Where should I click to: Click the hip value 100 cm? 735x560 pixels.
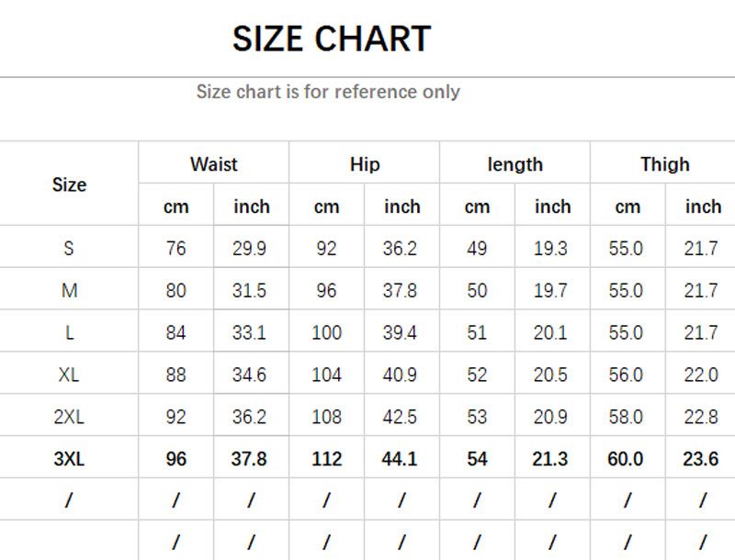click(x=326, y=332)
